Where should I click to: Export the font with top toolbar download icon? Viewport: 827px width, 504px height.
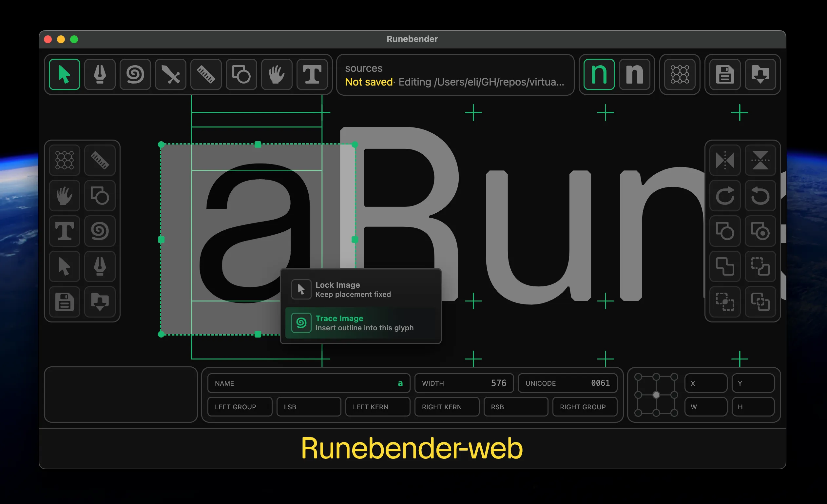(760, 74)
